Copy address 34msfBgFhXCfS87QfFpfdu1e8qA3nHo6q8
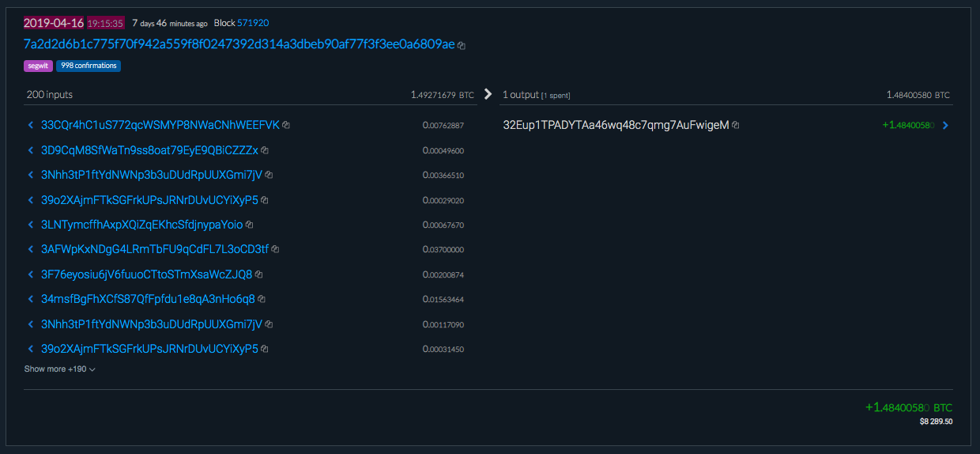The width and height of the screenshot is (980, 454). (262, 299)
